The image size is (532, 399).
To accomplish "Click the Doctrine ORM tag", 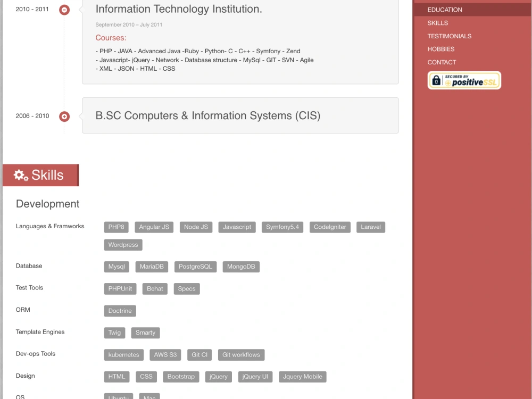I will 120,311.
